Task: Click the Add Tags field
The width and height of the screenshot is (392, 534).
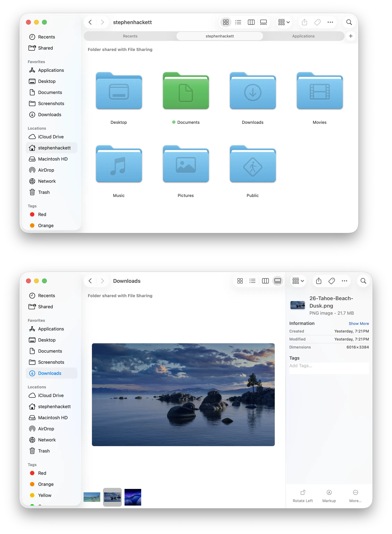Action: coord(329,368)
